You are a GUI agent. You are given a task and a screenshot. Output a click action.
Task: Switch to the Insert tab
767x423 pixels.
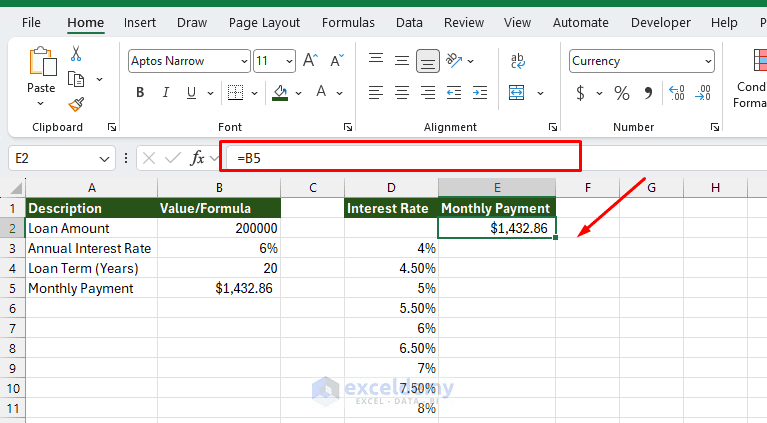140,22
